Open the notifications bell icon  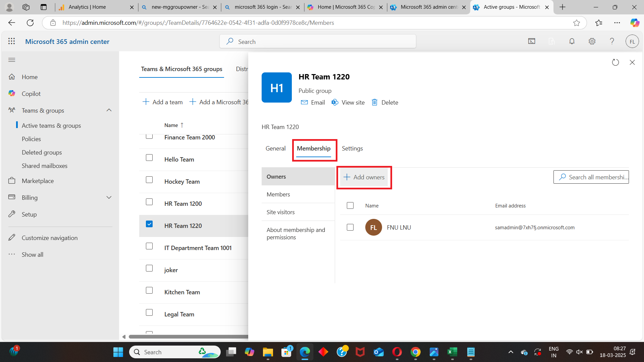tap(572, 41)
